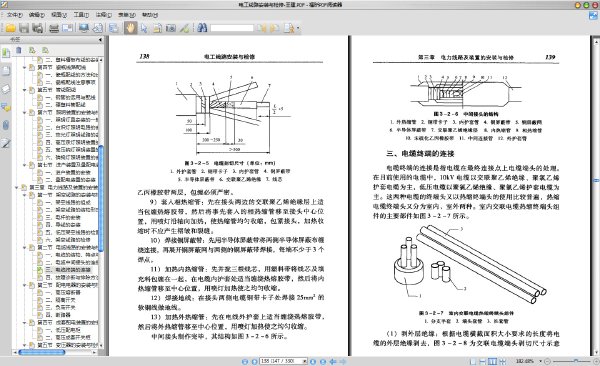Click the monitor full-screen view icon
600x366 pixels.
tap(84, 28)
